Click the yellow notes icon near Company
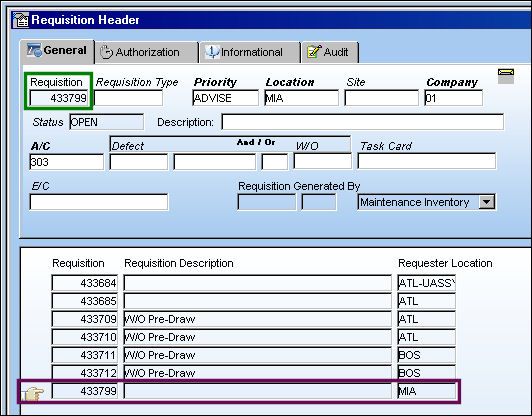This screenshot has width=532, height=416. [506, 76]
